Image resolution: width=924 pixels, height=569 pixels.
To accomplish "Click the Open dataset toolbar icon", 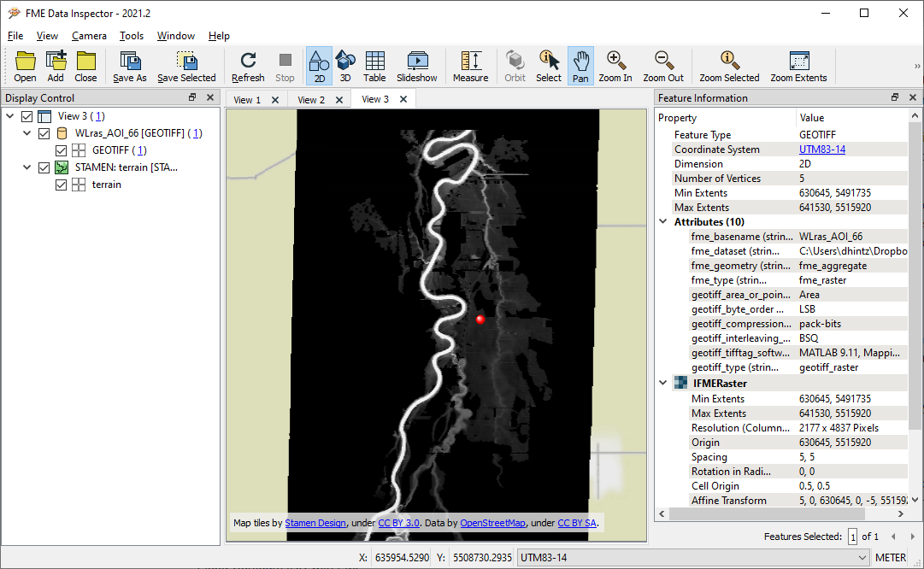I will tap(26, 66).
